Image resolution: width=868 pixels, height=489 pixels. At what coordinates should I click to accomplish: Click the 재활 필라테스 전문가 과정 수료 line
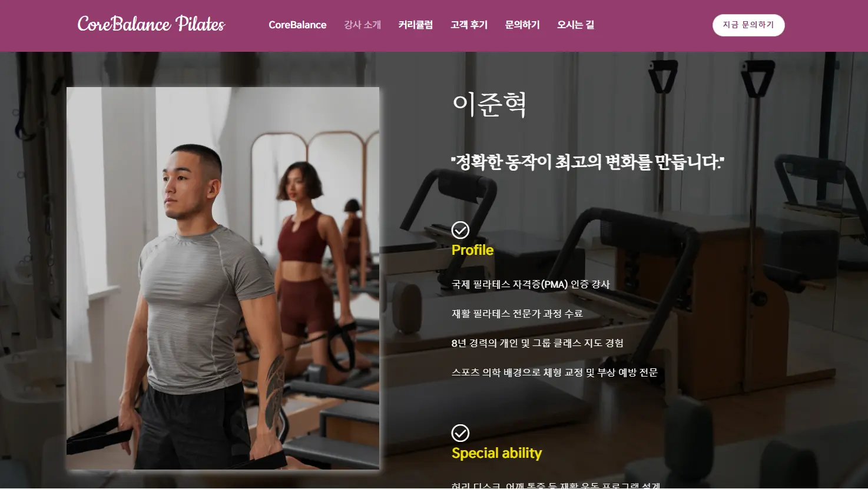pyautogui.click(x=517, y=314)
